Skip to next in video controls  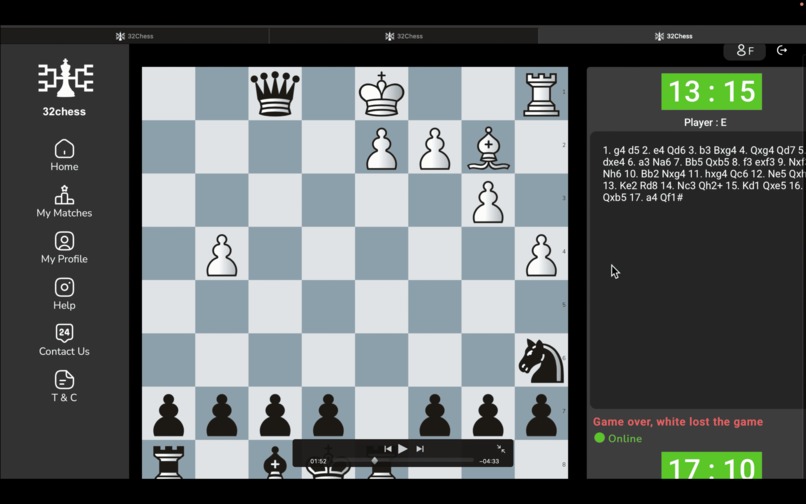(420, 449)
